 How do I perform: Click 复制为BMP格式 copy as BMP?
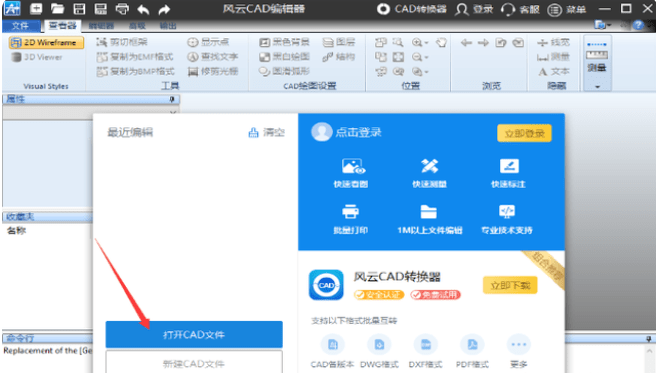tap(136, 72)
